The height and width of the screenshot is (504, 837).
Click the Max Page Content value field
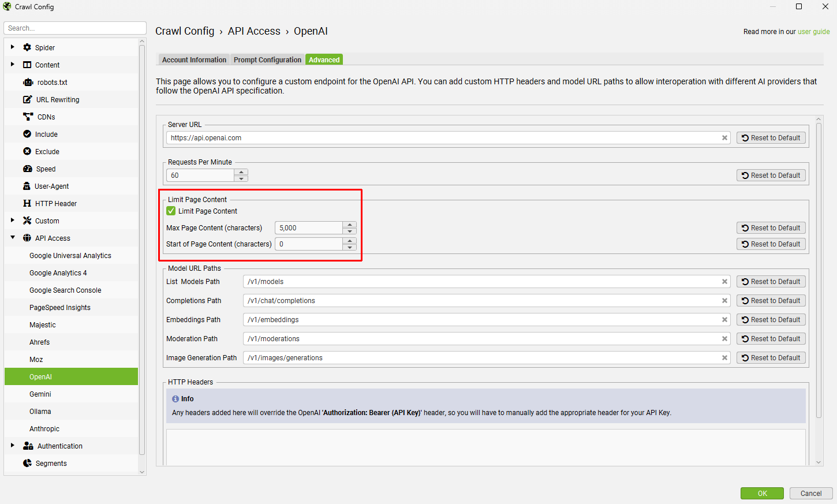tap(309, 228)
